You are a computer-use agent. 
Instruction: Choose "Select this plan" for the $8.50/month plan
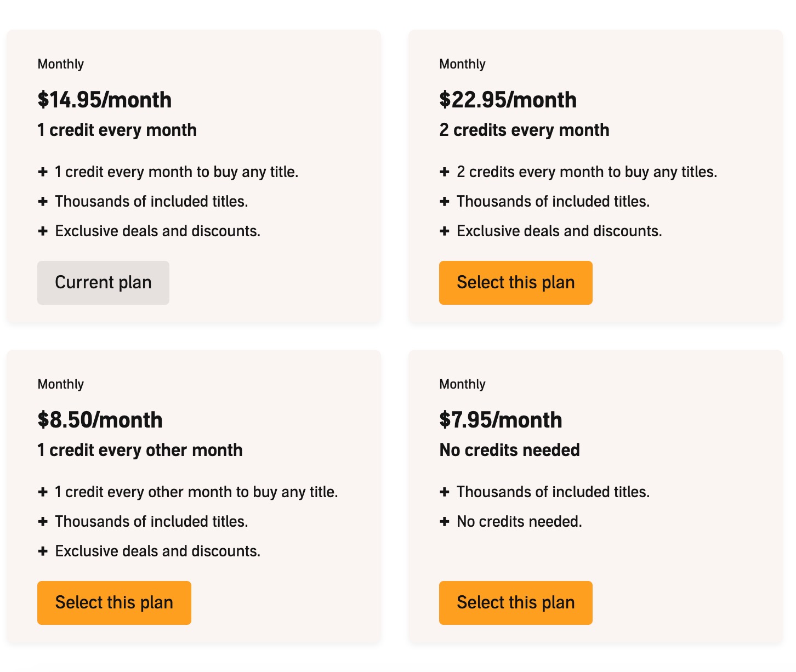tap(114, 603)
